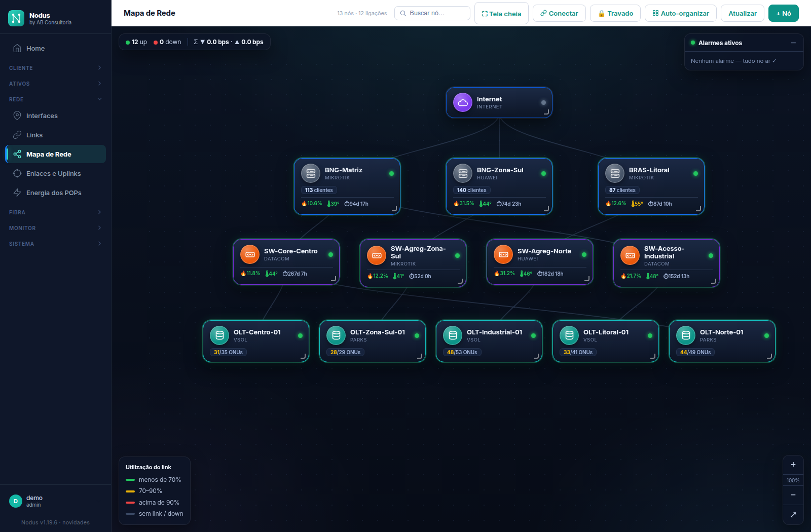This screenshot has height=532, width=811.
Task: Open the novidades link in footer
Action: click(76, 522)
